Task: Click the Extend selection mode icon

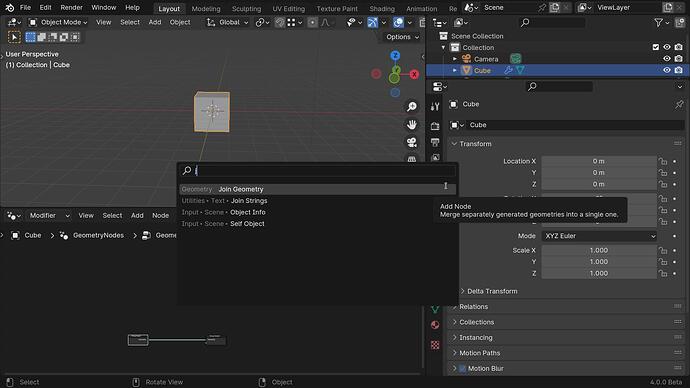Action: (42, 37)
